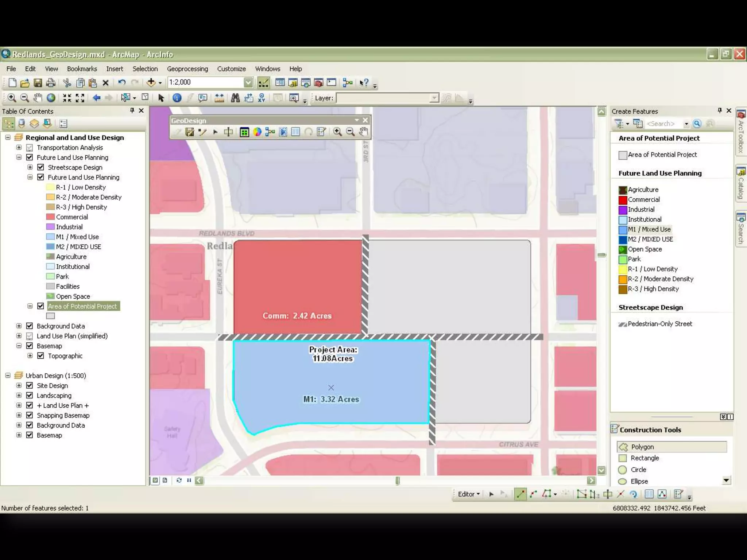Click the Undo arrow icon
The height and width of the screenshot is (560, 747).
click(122, 82)
